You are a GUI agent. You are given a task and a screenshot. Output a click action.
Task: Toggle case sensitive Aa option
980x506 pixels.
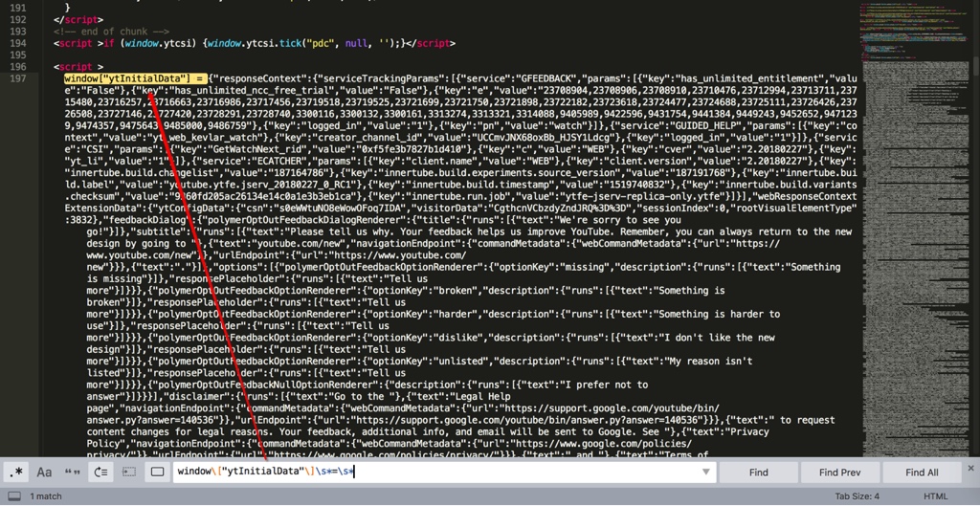[44, 473]
